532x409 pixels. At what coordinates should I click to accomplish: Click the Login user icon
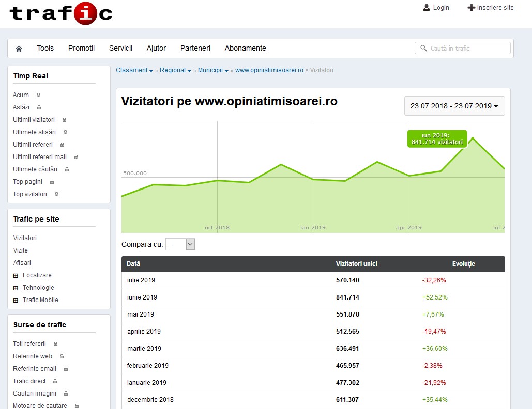click(427, 8)
